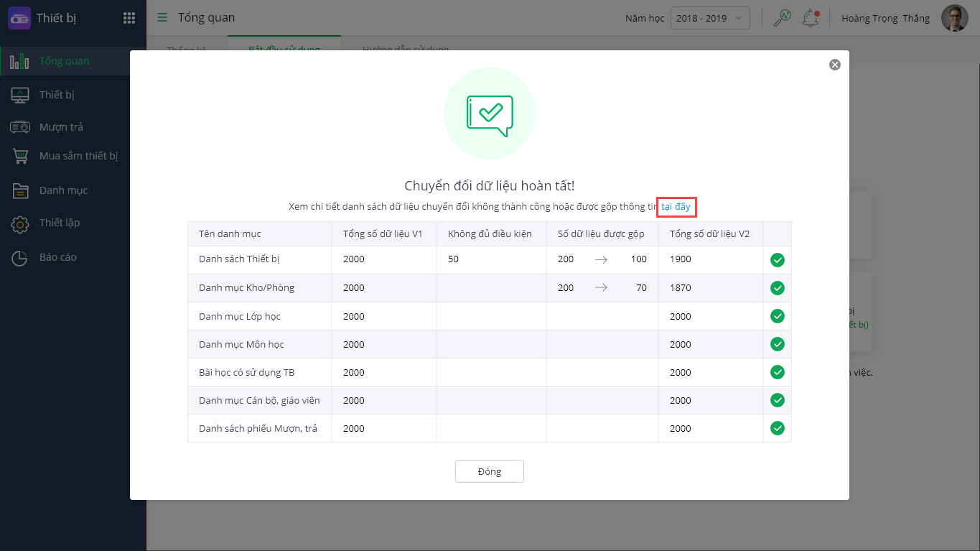
Task: Click the V2 total 1870
Action: click(x=681, y=288)
